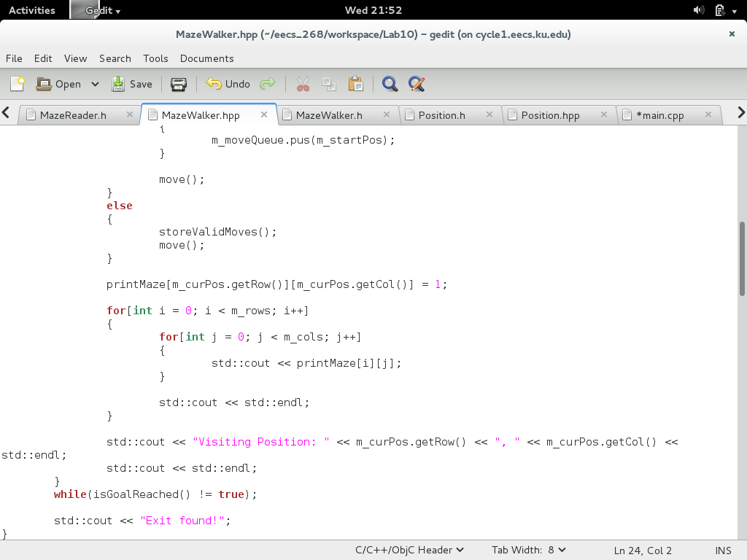Switch to the Position.hpp tab
The image size is (747, 560).
[550, 115]
